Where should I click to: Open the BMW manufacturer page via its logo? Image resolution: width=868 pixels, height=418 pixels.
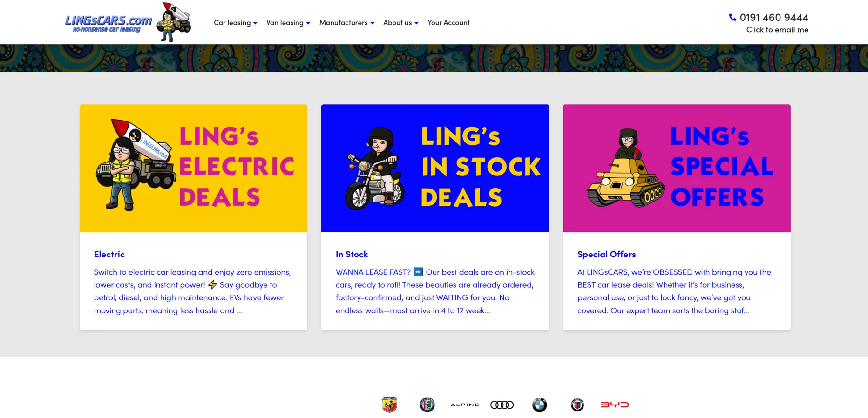tap(539, 405)
